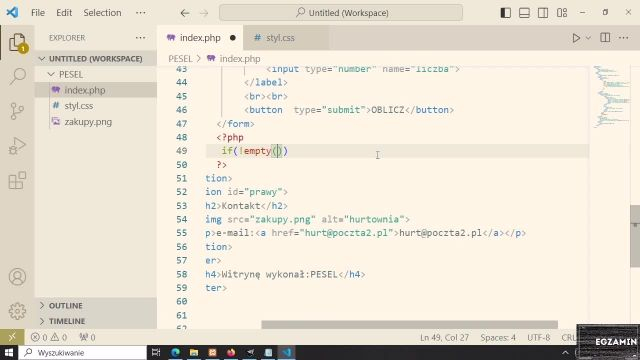640x360 pixels.
Task: Open the hidden menu items ellipsis
Action: tap(141, 13)
